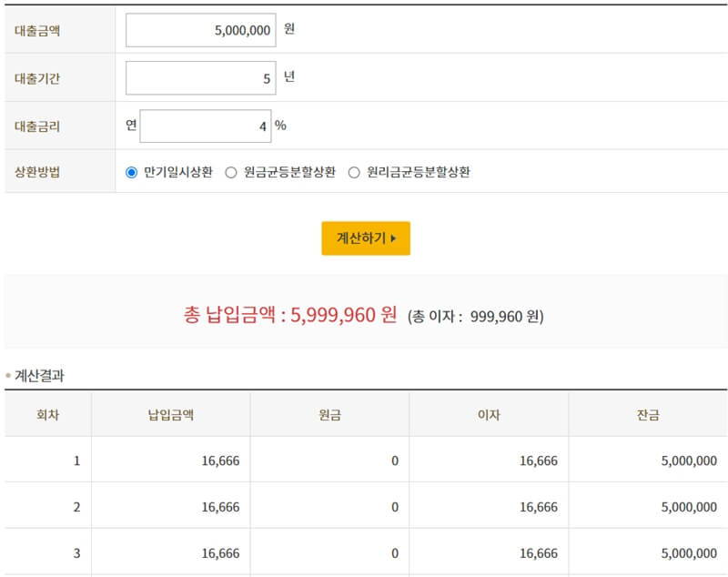Select row 3 of the results table
This screenshot has width=728, height=577.
tap(364, 552)
